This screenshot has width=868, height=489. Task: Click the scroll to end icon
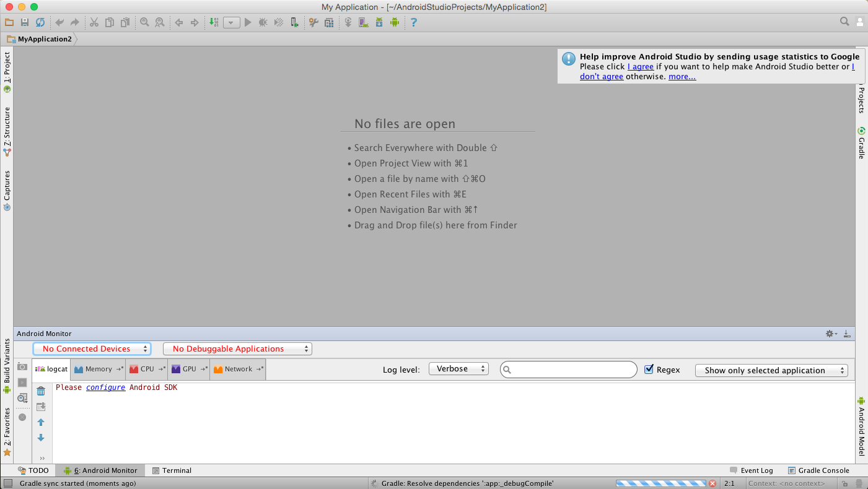click(41, 407)
